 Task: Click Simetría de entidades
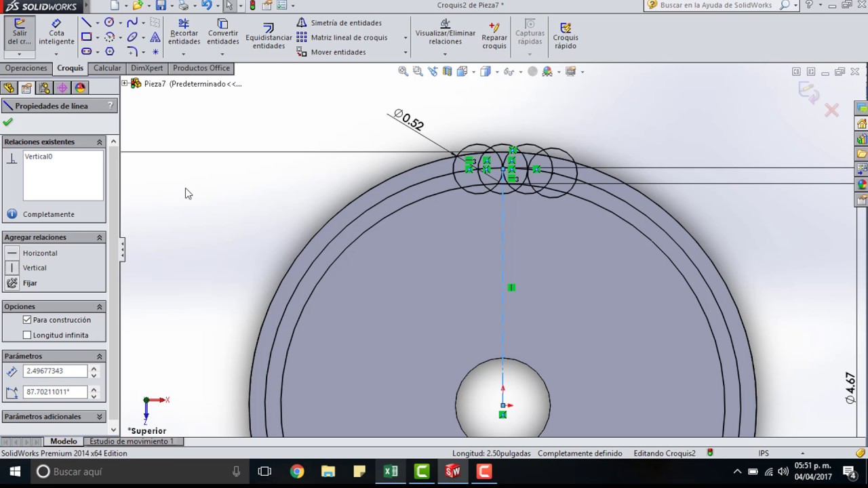tap(339, 22)
